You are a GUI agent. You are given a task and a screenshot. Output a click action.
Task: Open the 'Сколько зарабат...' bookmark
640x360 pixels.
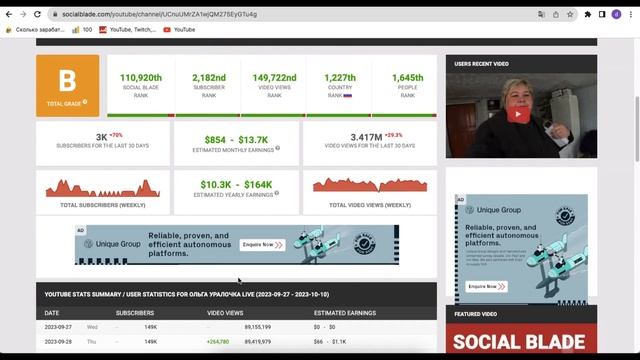(x=35, y=30)
